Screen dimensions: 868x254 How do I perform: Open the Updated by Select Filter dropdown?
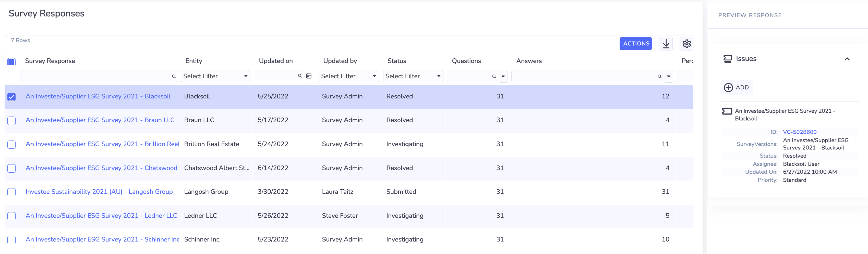tap(349, 76)
